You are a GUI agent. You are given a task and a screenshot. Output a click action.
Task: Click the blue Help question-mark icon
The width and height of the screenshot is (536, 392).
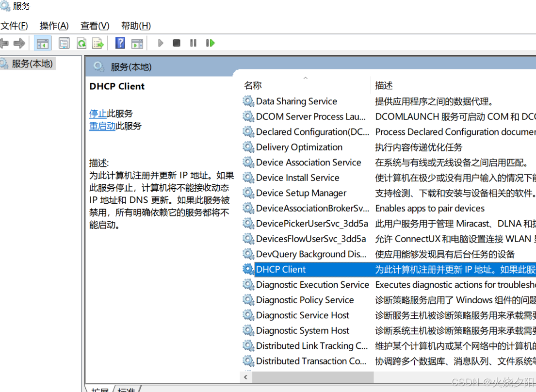click(x=120, y=43)
